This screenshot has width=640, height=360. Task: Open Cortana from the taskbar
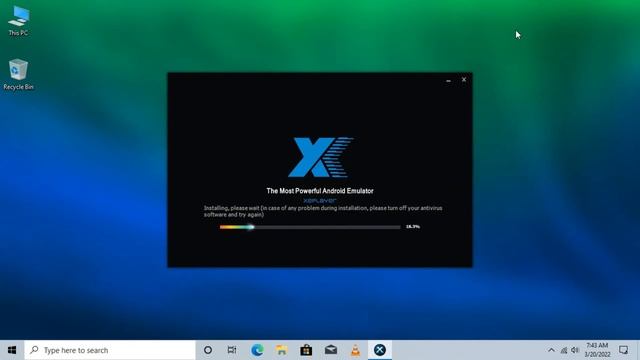[208, 350]
